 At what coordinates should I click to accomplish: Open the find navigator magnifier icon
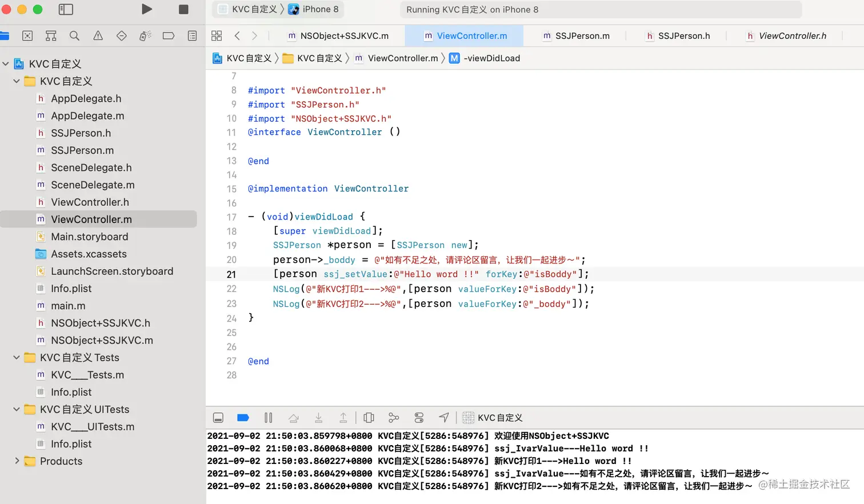click(74, 35)
